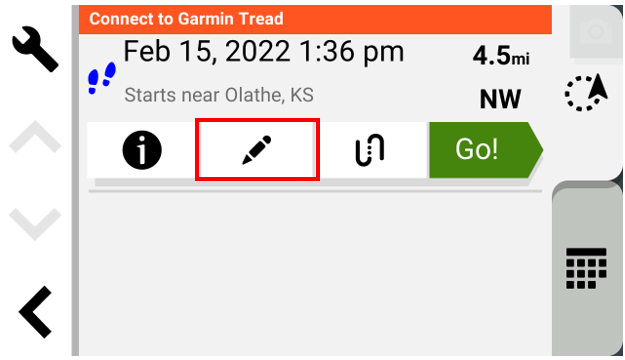Start navigation with the green Go! button
The width and height of the screenshot is (625, 360).
point(486,150)
